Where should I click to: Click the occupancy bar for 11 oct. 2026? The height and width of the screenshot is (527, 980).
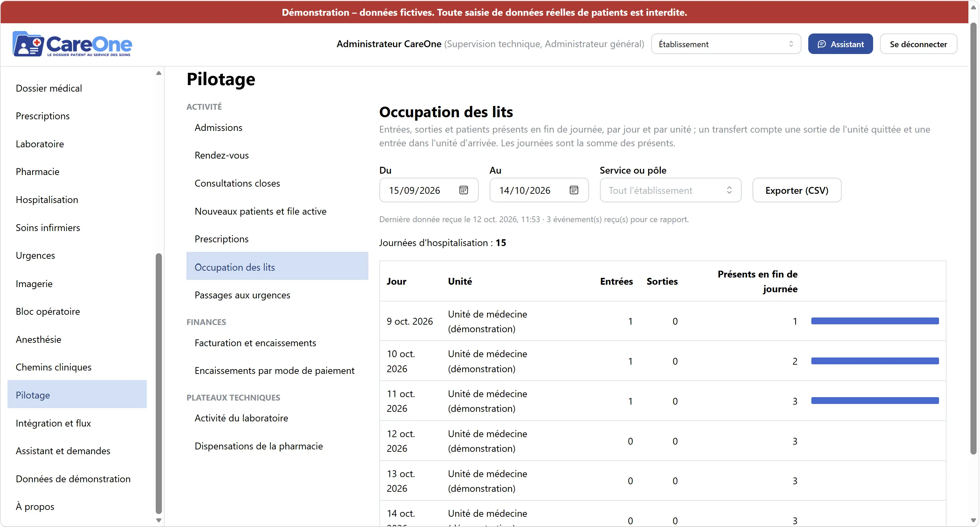tap(874, 401)
